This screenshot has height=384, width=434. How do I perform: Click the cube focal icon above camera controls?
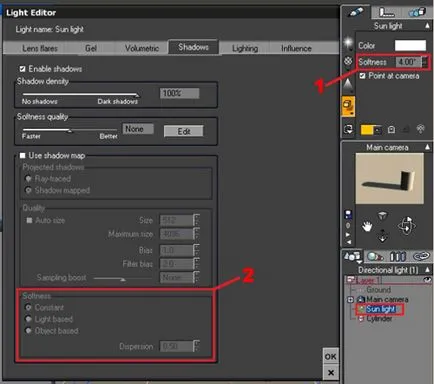[382, 216]
